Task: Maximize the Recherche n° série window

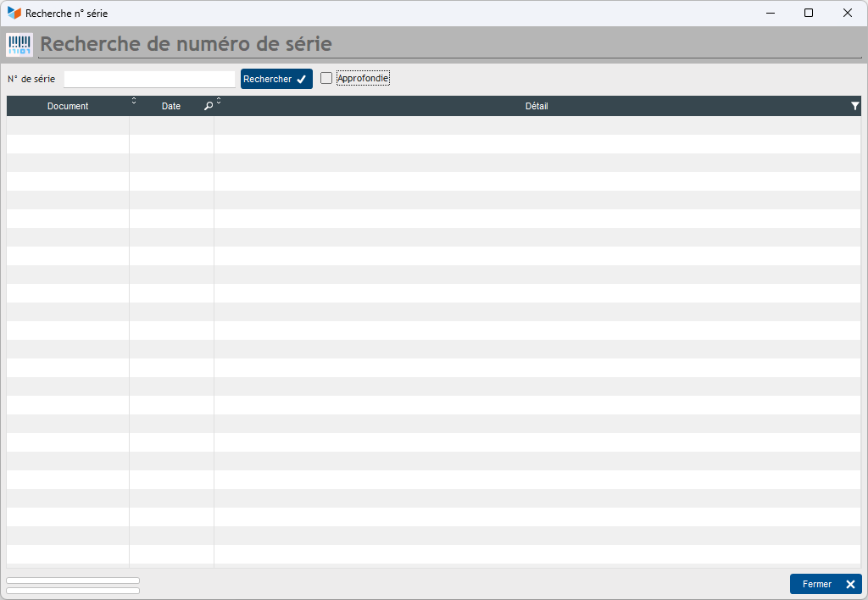Action: (x=809, y=13)
